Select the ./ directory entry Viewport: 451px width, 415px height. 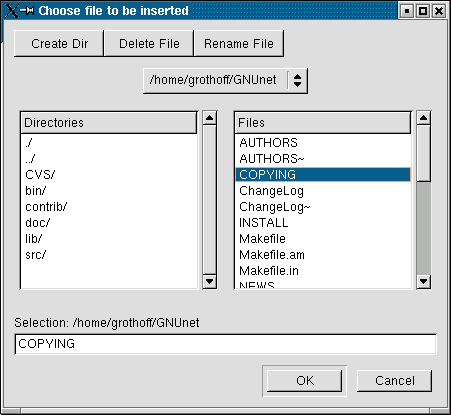click(109, 143)
